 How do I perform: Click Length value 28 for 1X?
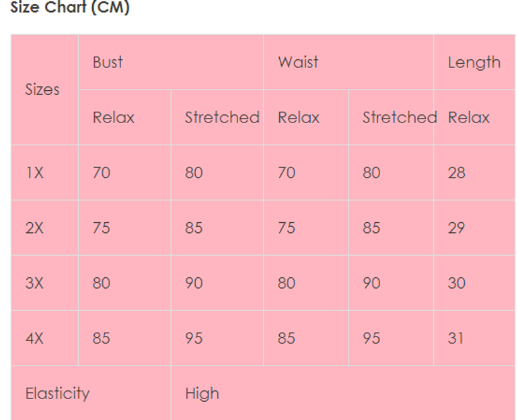[x=474, y=172]
